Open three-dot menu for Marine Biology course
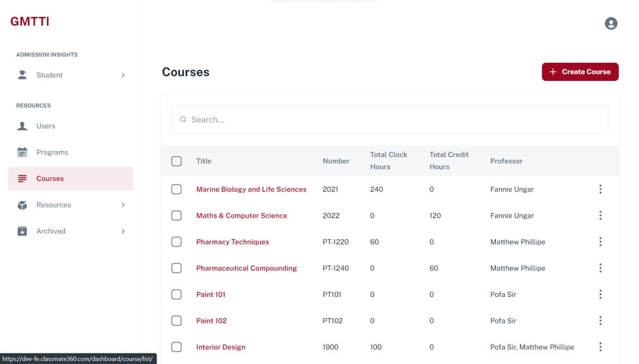Image resolution: width=639 pixels, height=364 pixels. [x=600, y=189]
